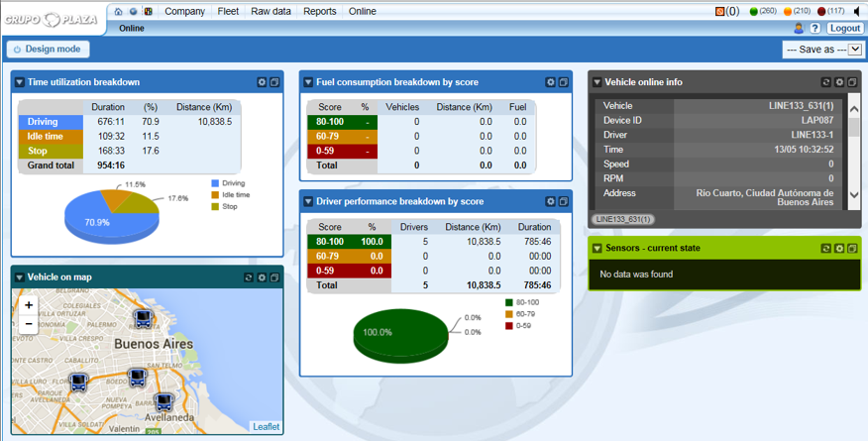Mute sound with the speaker icon
Screen dimensions: 868x441
point(857,11)
